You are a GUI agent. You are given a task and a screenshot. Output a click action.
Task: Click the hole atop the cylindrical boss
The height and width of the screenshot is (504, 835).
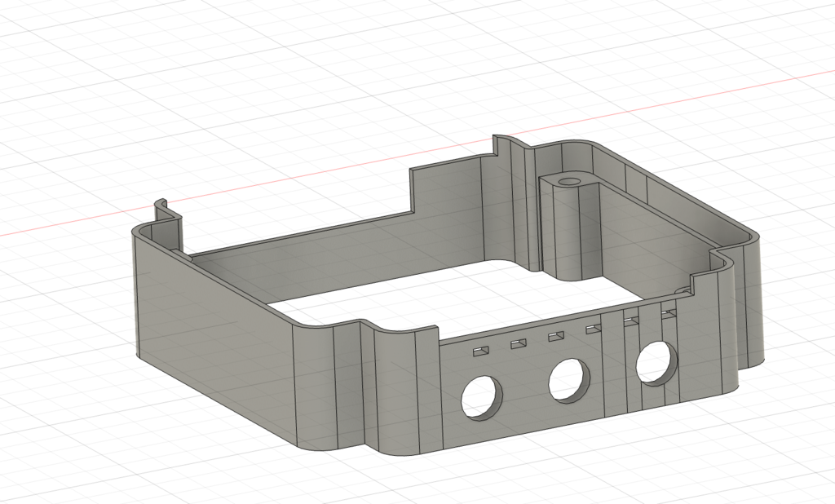570,181
